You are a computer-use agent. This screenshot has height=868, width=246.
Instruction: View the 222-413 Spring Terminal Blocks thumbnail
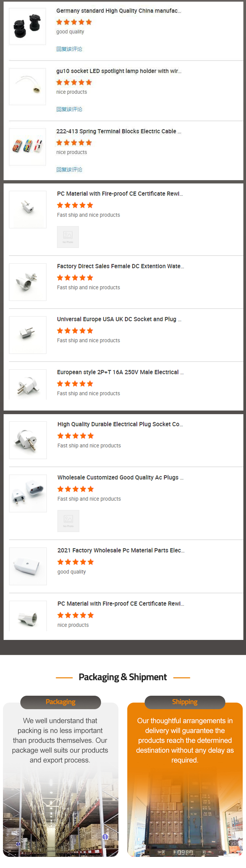point(27,147)
